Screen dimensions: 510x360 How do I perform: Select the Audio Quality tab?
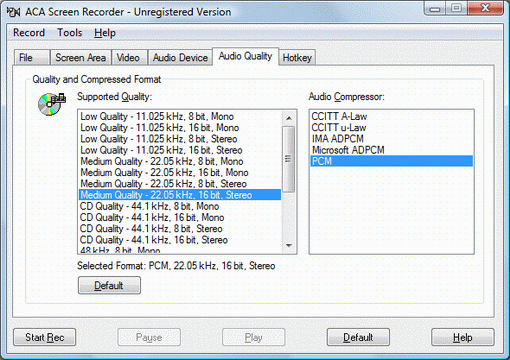pyautogui.click(x=245, y=56)
